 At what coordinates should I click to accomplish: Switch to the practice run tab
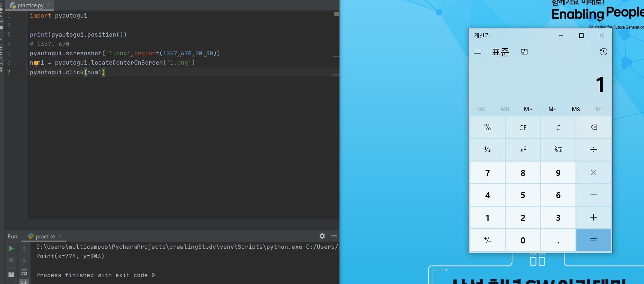pyautogui.click(x=45, y=236)
